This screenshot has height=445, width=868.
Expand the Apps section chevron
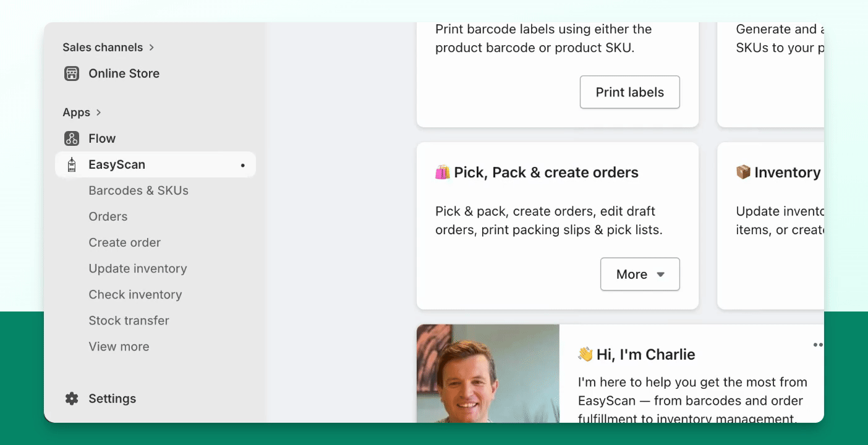pyautogui.click(x=99, y=112)
